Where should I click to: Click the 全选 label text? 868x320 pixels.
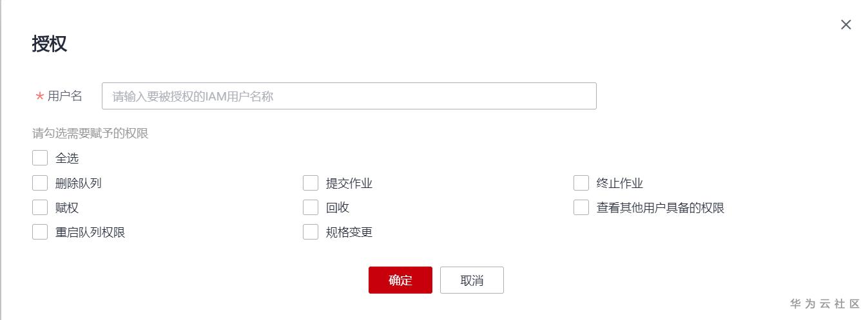pyautogui.click(x=67, y=158)
